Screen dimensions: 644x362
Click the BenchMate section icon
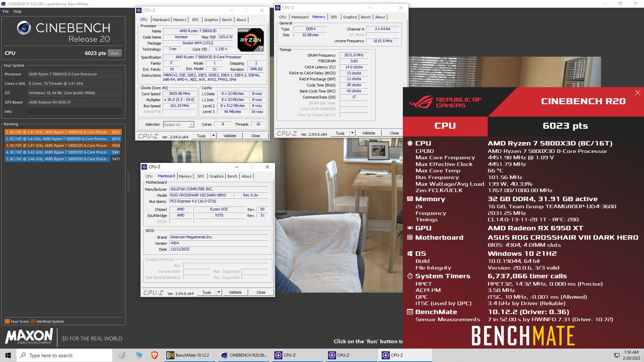[410, 312]
